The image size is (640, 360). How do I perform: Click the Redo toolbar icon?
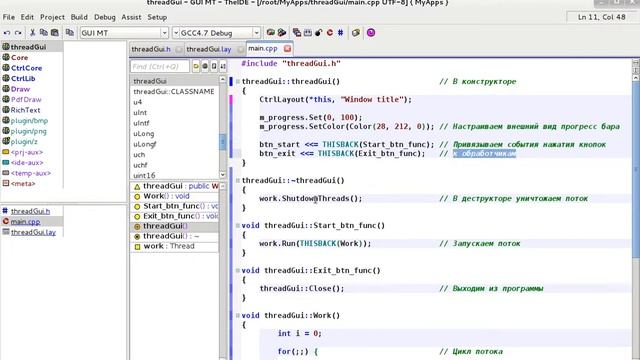[x=18, y=33]
